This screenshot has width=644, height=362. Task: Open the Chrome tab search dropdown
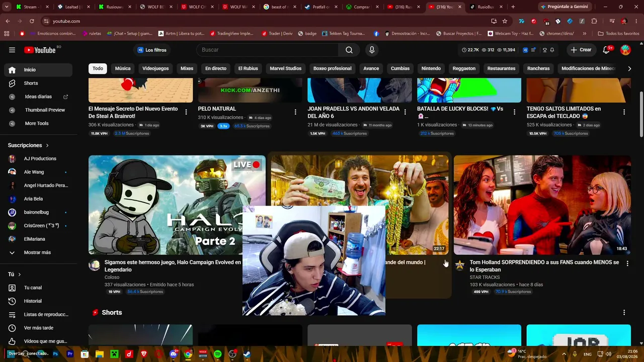click(6, 7)
